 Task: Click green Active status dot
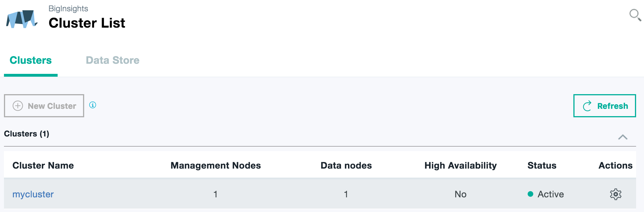point(530,194)
